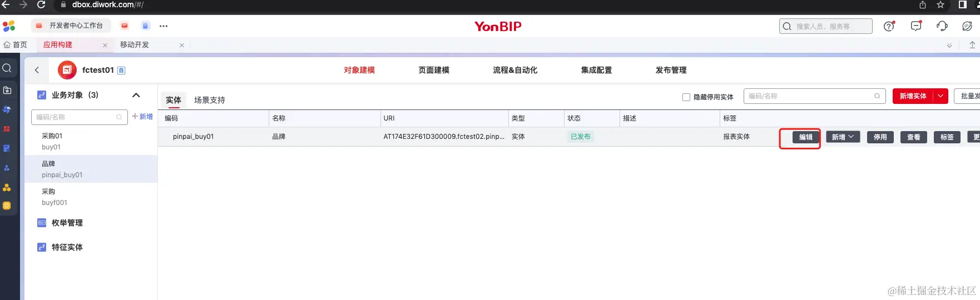Viewport: 980px width, 300px height.
Task: Open help question-mark icon
Action: coord(889,26)
